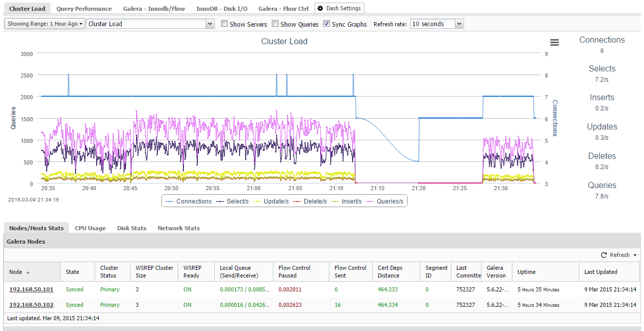Enable the Show Servers checkbox
The height and width of the screenshot is (331, 644).
[x=224, y=24]
